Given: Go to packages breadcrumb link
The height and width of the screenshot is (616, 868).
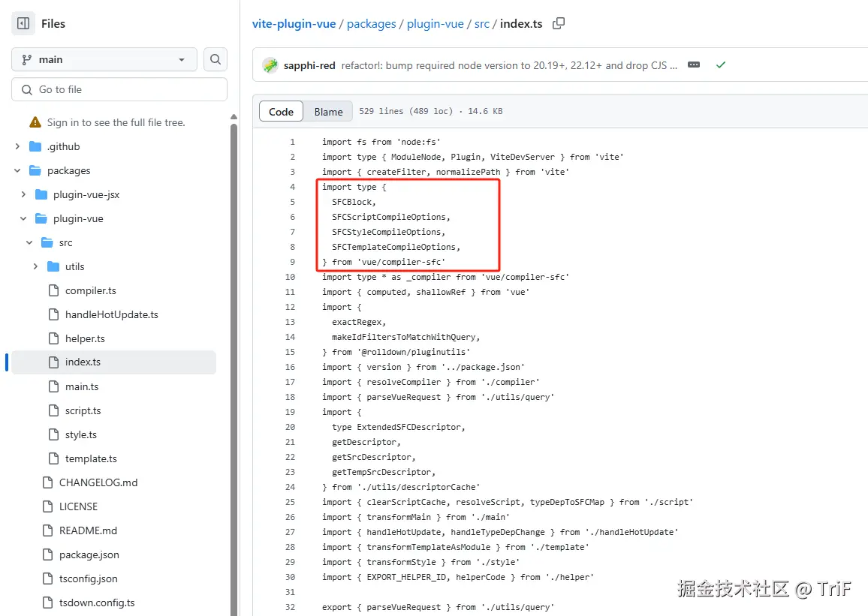Looking at the screenshot, I should pyautogui.click(x=372, y=24).
